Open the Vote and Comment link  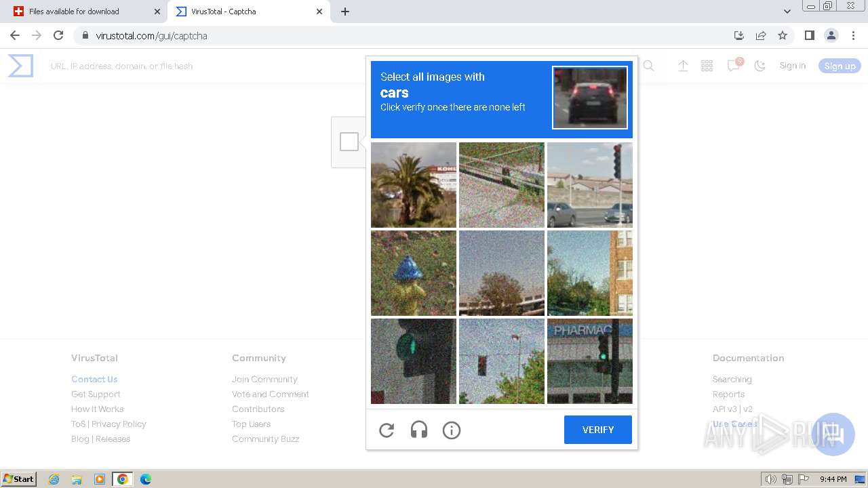(x=271, y=394)
